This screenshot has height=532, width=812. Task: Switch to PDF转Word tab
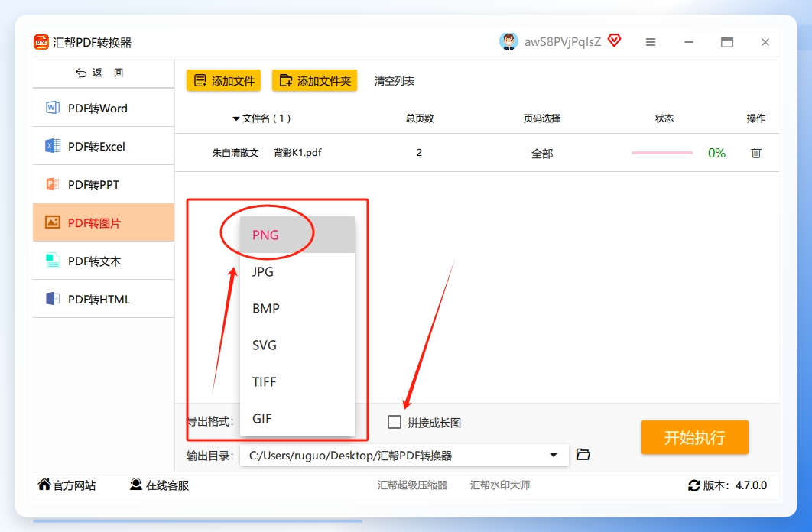coord(103,108)
